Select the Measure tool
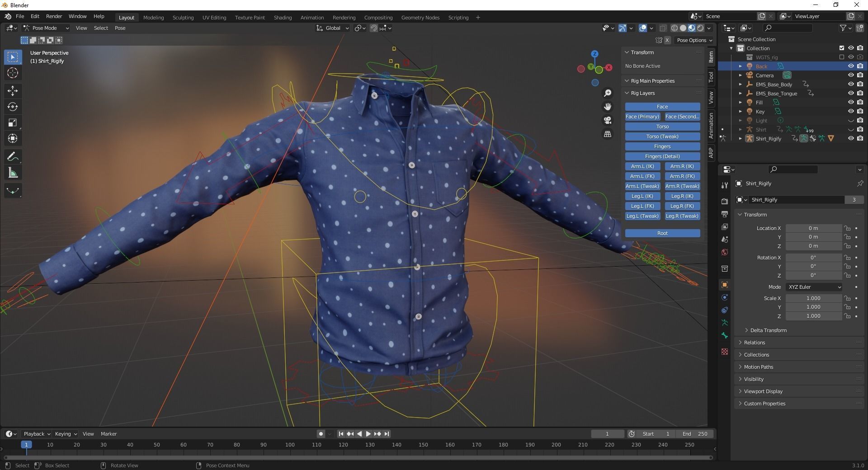Image resolution: width=868 pixels, height=470 pixels. coord(13,173)
